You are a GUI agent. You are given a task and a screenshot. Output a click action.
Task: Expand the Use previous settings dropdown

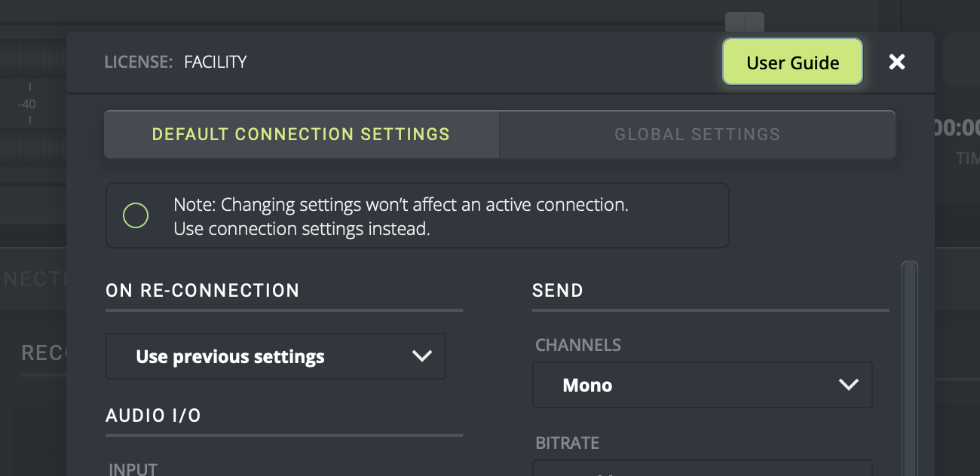coord(276,356)
